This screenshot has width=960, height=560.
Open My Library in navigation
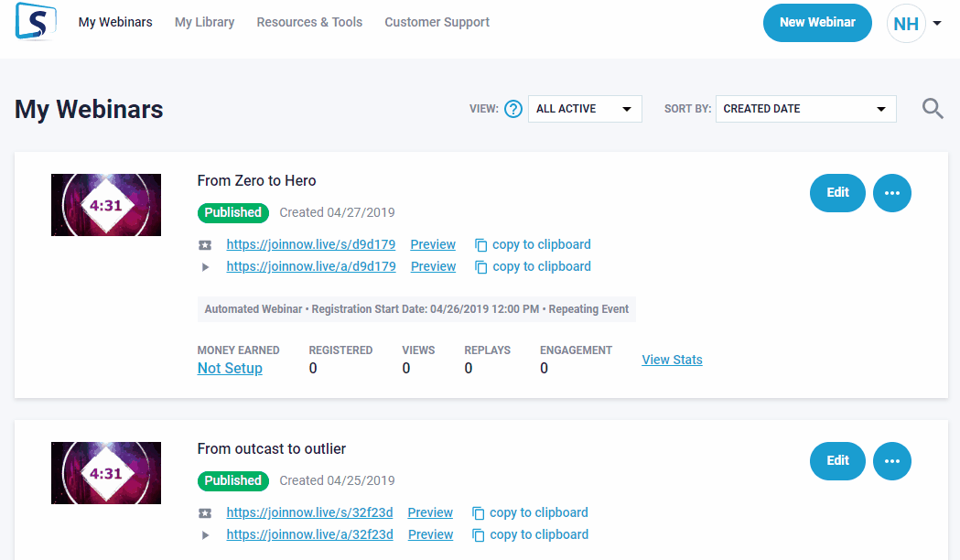click(204, 22)
